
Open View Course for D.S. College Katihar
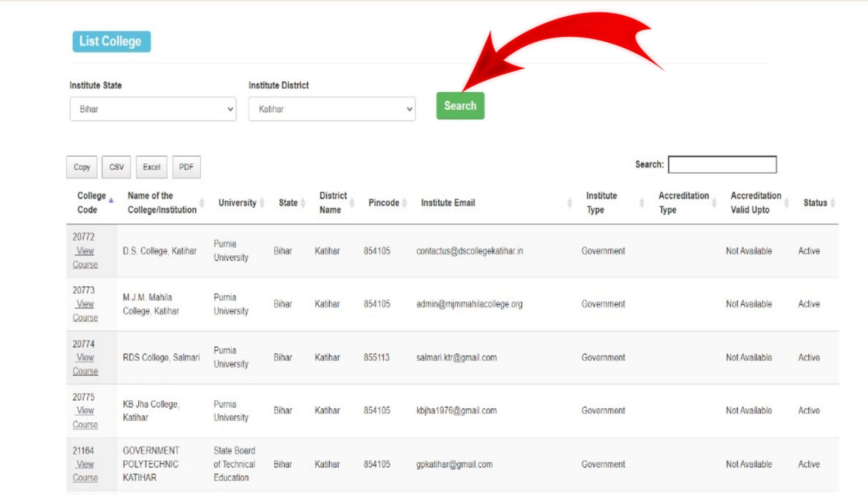click(85, 258)
